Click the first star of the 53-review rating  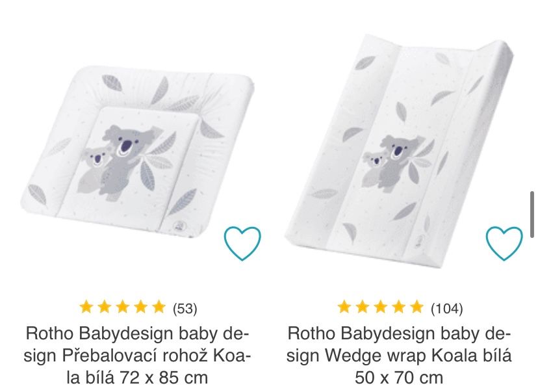click(86, 307)
